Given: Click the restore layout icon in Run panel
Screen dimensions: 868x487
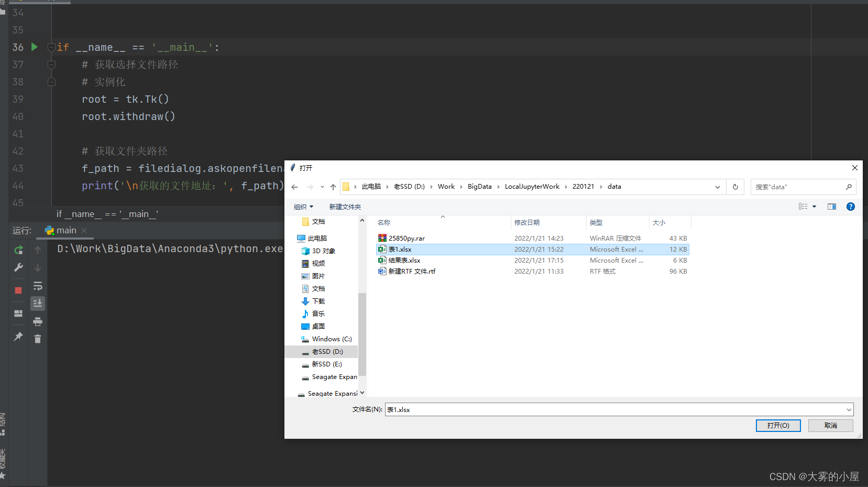Looking at the screenshot, I should pos(18,313).
